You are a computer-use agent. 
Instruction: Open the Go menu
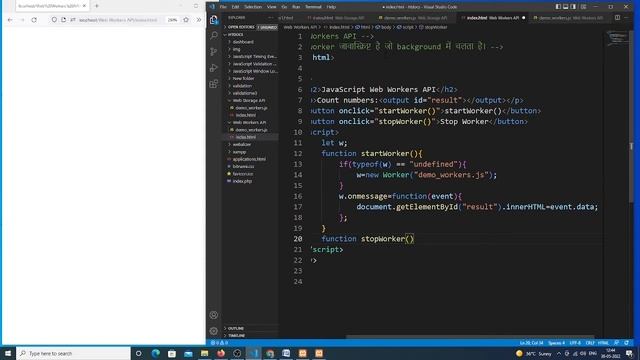(284, 7)
